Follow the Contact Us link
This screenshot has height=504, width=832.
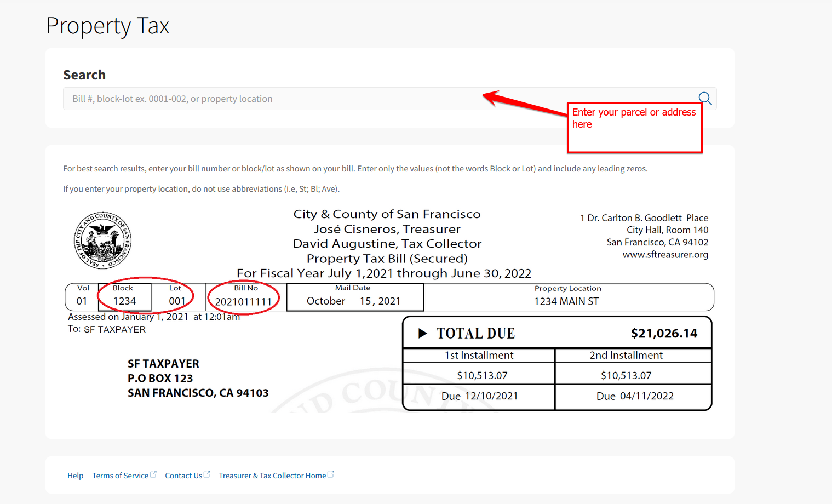pyautogui.click(x=183, y=476)
